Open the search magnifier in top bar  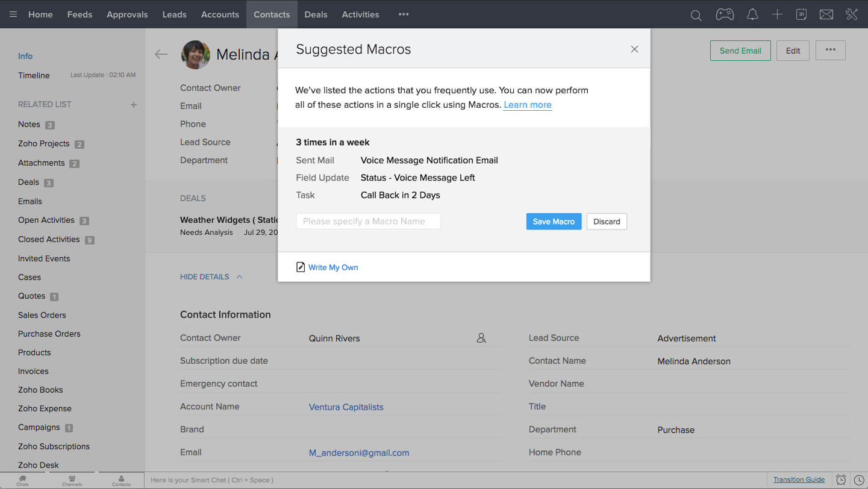696,15
